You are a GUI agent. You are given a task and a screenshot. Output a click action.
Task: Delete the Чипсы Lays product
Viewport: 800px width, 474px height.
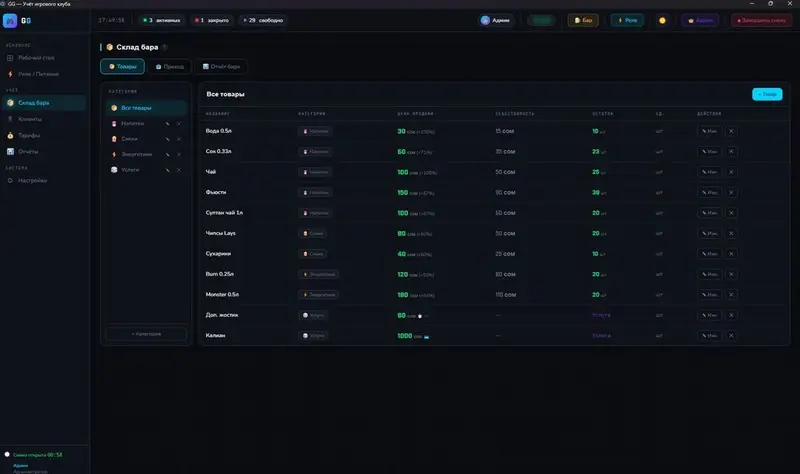point(731,233)
